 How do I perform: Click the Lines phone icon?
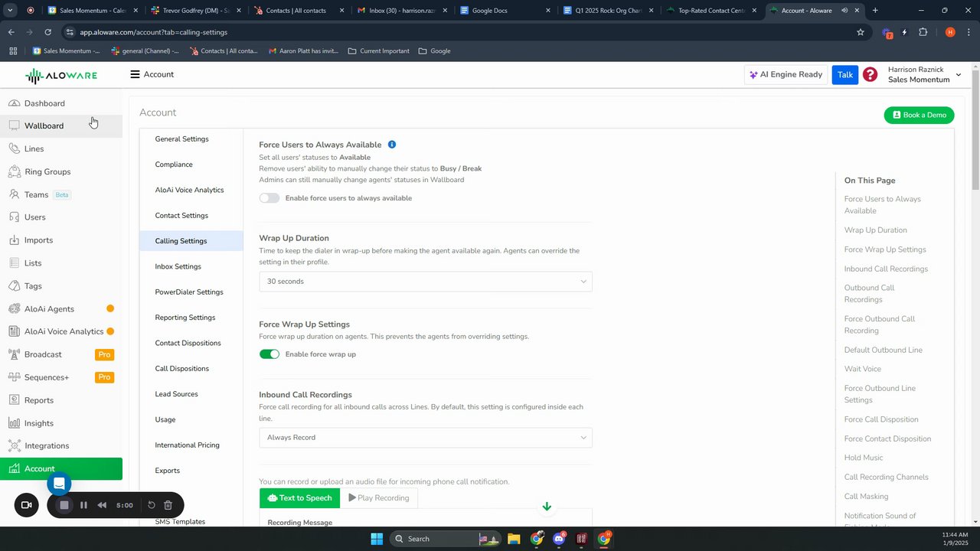[x=14, y=148]
